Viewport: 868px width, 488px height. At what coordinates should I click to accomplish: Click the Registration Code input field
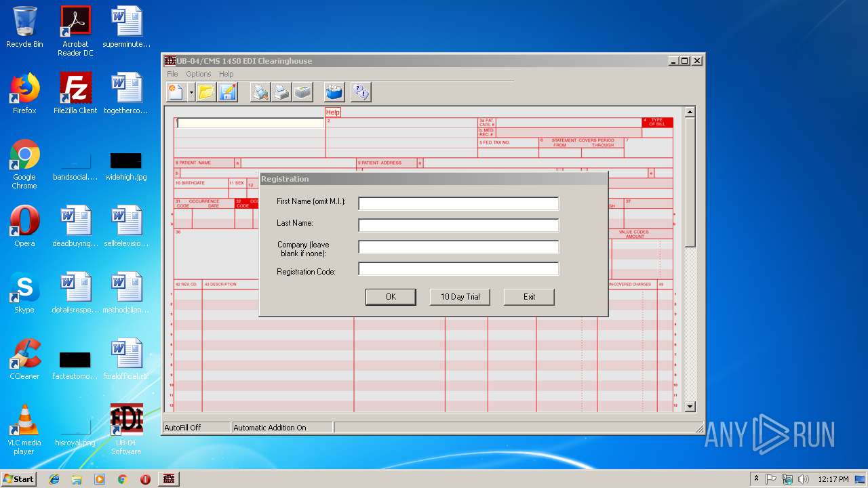pyautogui.click(x=458, y=268)
